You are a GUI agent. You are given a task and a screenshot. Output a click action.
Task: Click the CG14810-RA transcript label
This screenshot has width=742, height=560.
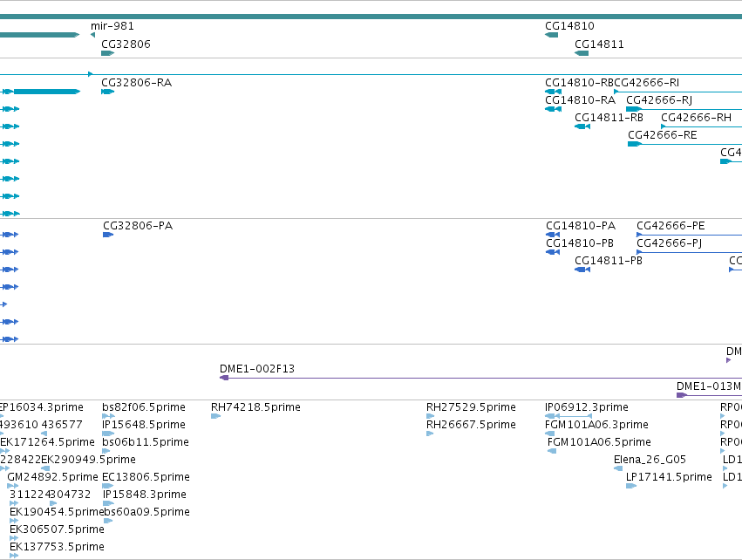coord(580,100)
